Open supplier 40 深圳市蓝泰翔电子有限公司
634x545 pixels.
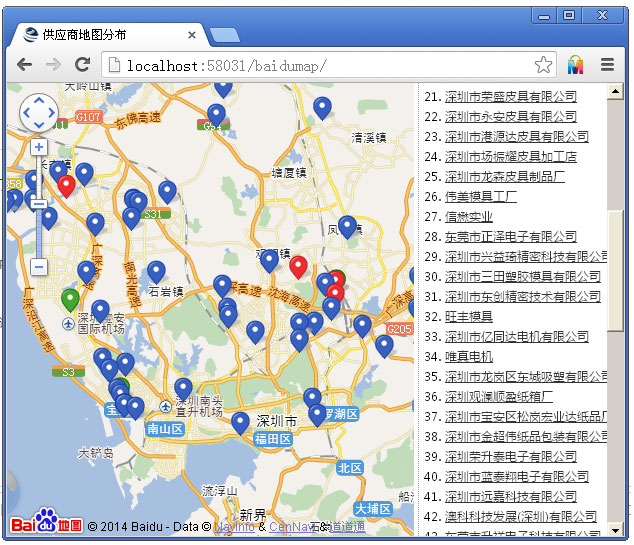point(517,477)
